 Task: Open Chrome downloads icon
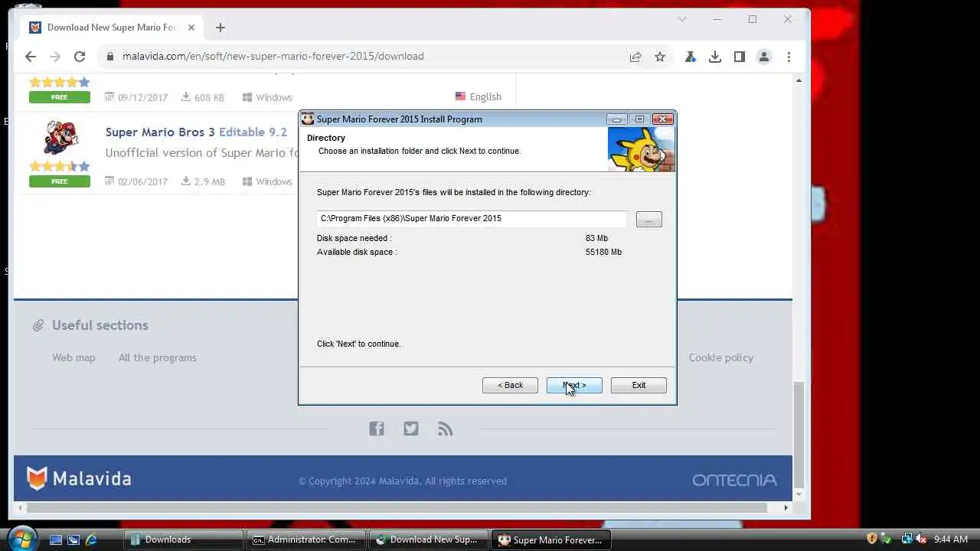coord(715,57)
